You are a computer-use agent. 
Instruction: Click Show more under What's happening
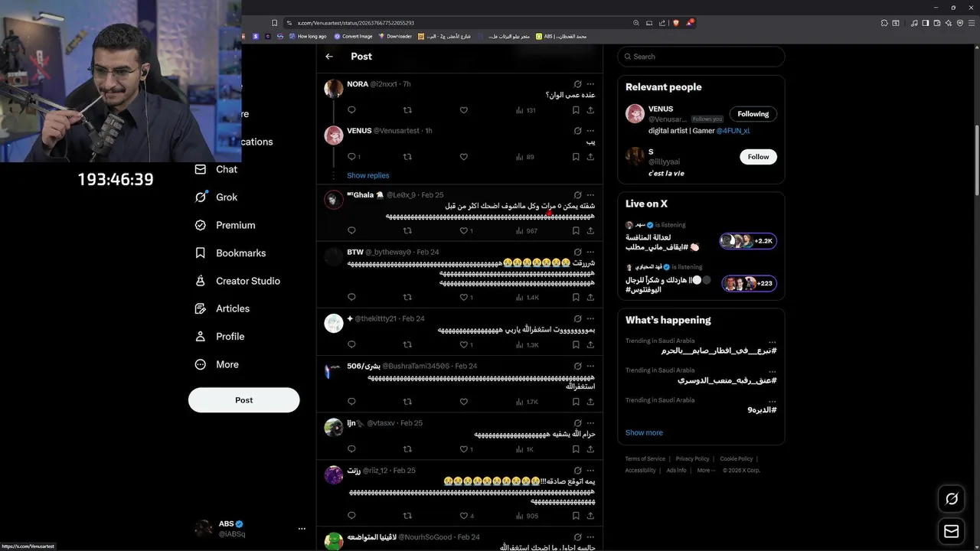(644, 432)
